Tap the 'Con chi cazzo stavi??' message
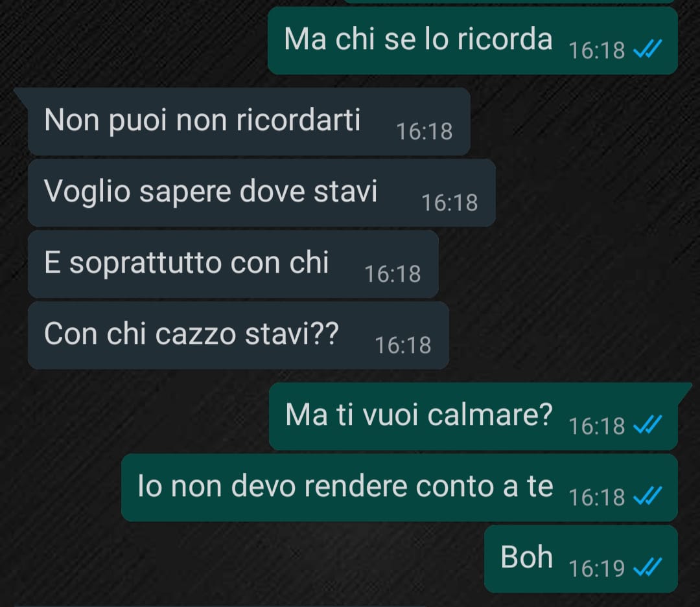 [238, 335]
